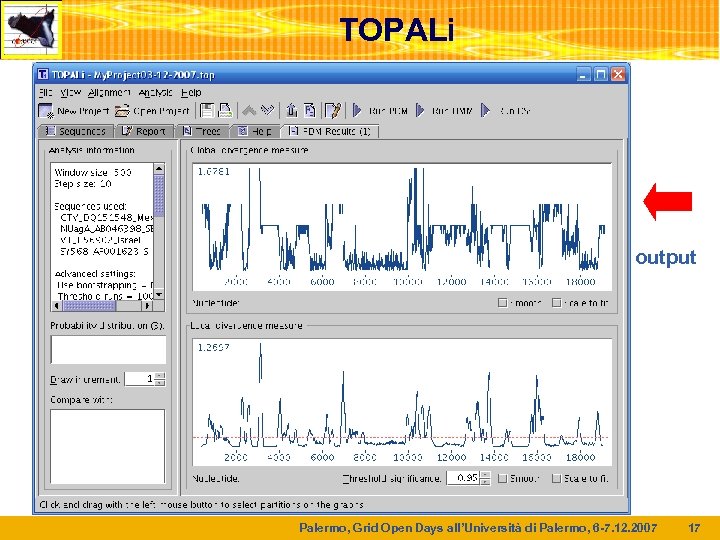The width and height of the screenshot is (720, 540).
Task: Click the move-down double arrow icon
Action: [x=268, y=110]
